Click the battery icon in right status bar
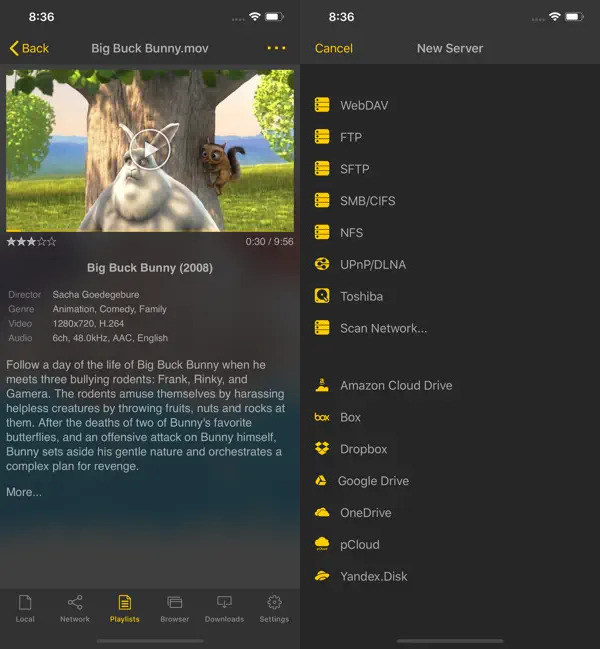The height and width of the screenshot is (649, 600). coord(574,17)
